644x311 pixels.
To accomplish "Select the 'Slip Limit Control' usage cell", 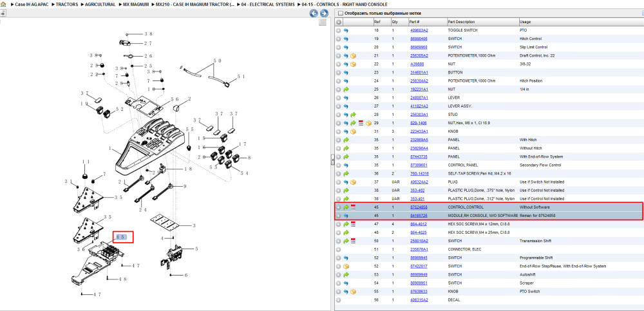I will tap(533, 47).
